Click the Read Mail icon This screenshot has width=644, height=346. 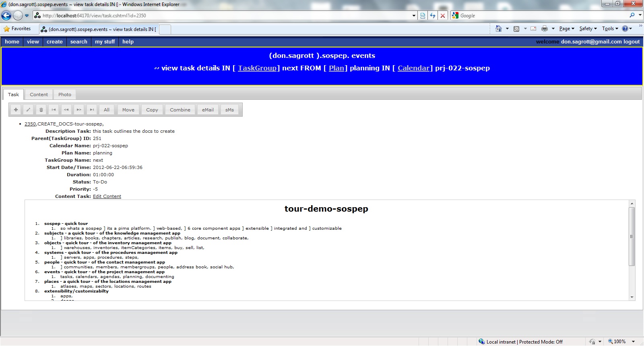click(x=533, y=29)
